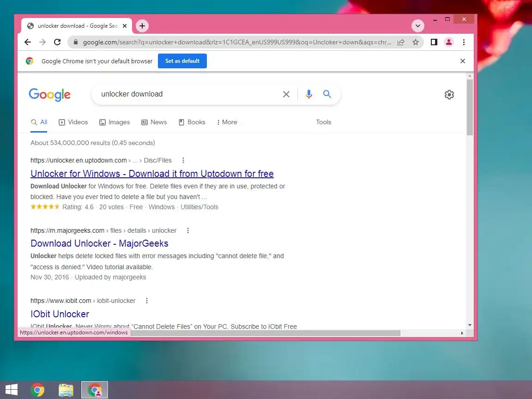532x399 pixels.
Task: Go to Google homepage logo
Action: (x=49, y=95)
